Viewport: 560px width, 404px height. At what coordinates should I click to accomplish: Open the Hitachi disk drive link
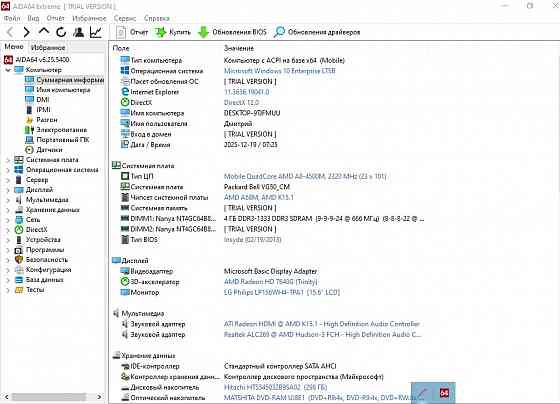point(275,387)
